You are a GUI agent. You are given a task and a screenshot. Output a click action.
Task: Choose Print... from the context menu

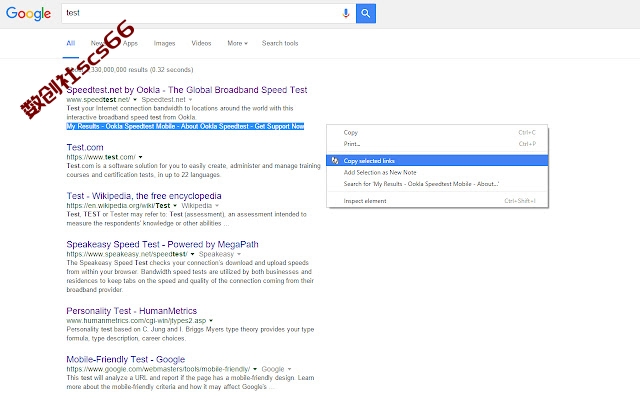437,144
